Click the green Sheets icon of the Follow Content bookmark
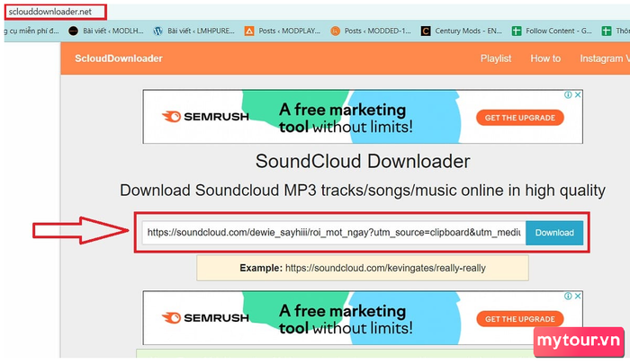630x364 pixels. point(517,31)
